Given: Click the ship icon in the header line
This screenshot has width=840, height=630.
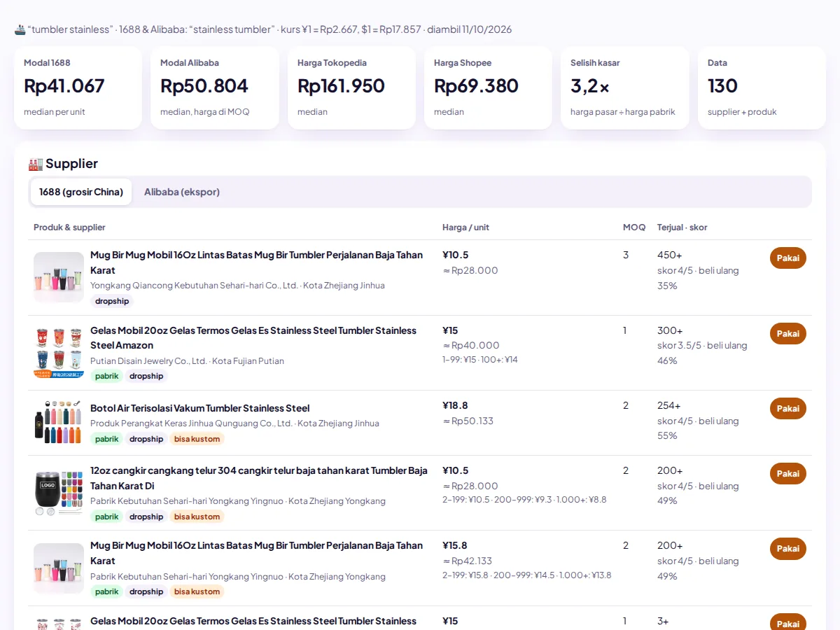Looking at the screenshot, I should point(20,29).
